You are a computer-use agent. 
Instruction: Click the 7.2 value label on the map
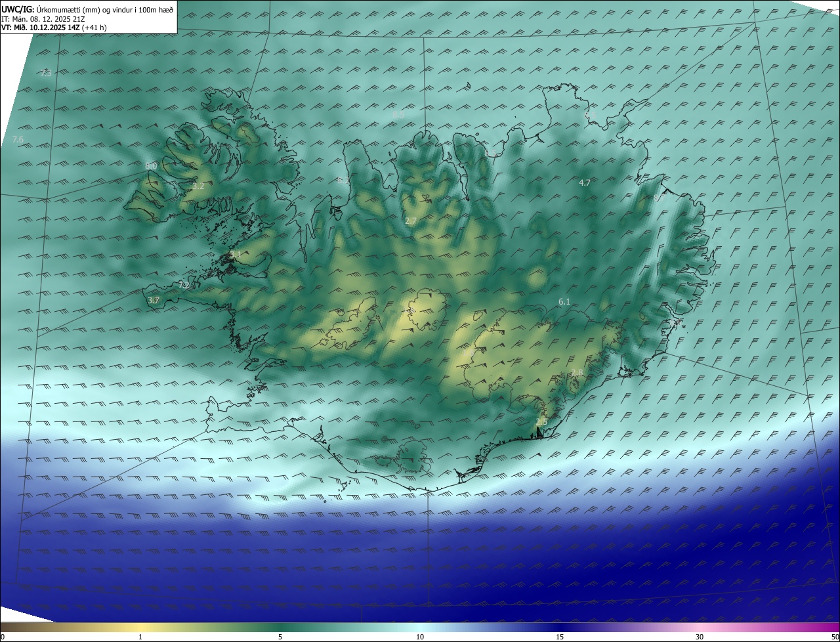click(x=184, y=285)
